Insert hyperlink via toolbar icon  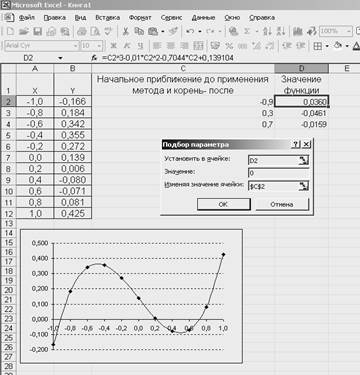click(x=234, y=31)
